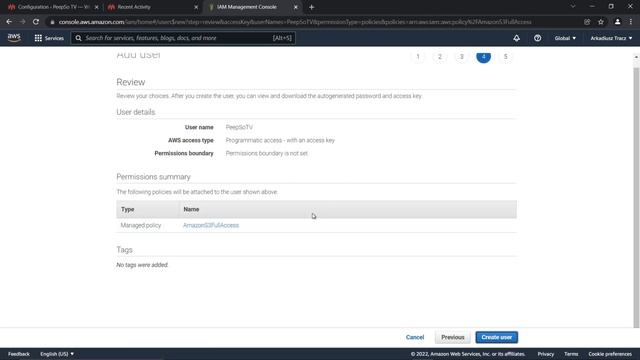Click the Previous button
Viewport: 640px width, 360px height.
pos(453,337)
